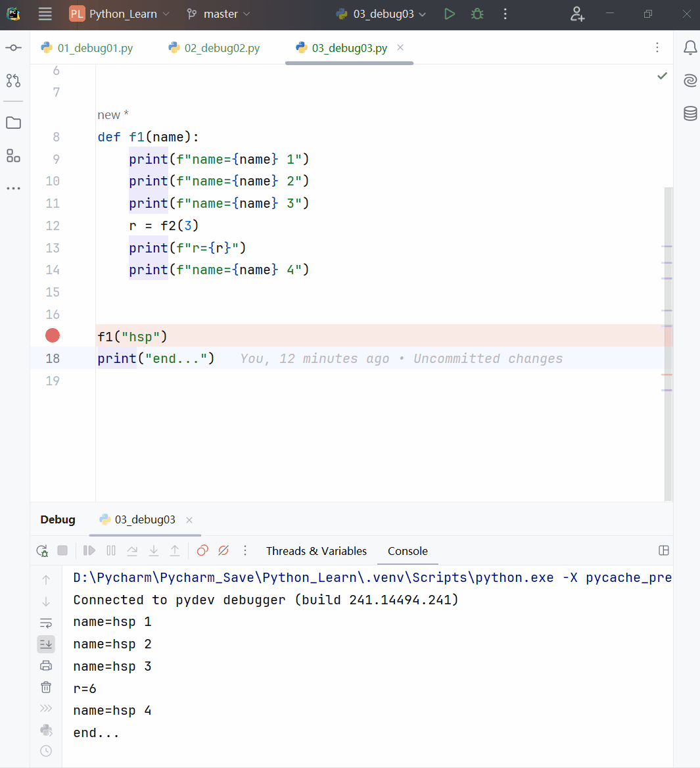Expand the hidden console toolbar chevrons
The width and height of the screenshot is (700, 768).
tap(46, 708)
